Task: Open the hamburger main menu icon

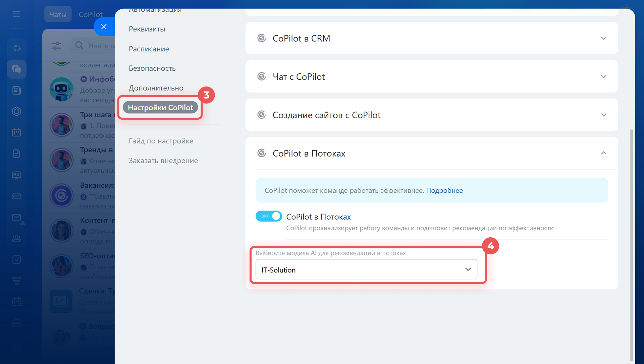Action: pyautogui.click(x=16, y=14)
